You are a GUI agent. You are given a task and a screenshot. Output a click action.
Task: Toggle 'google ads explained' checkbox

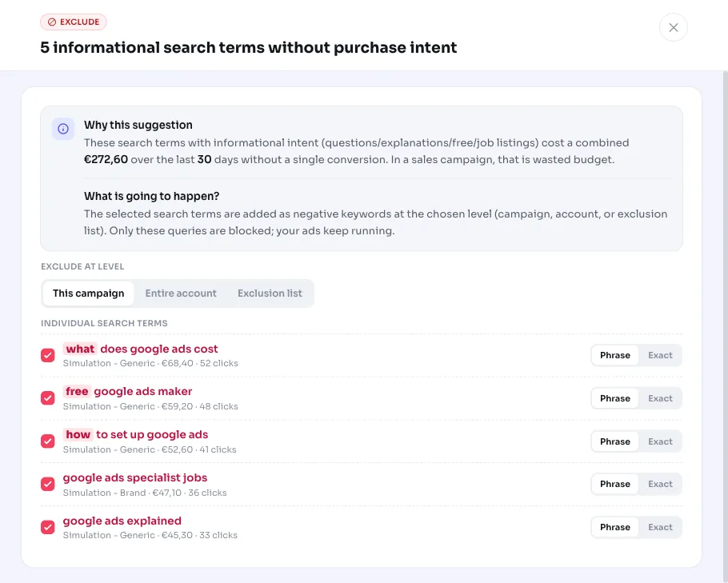(x=48, y=527)
